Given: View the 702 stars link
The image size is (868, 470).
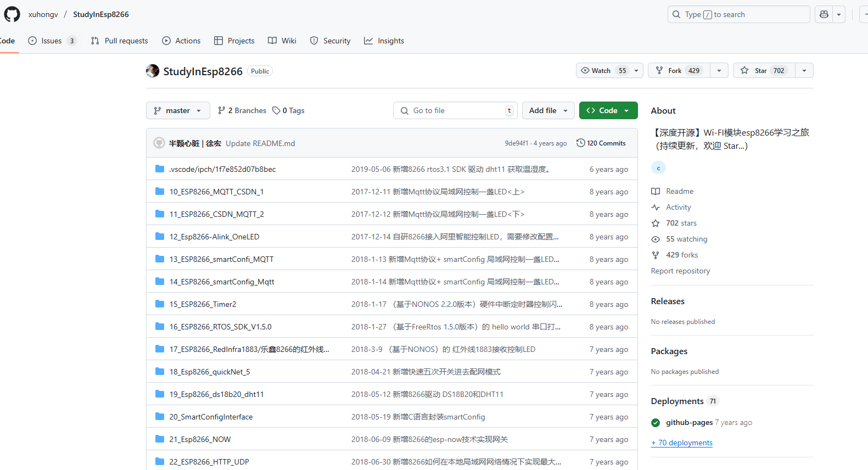Looking at the screenshot, I should click(x=681, y=223).
